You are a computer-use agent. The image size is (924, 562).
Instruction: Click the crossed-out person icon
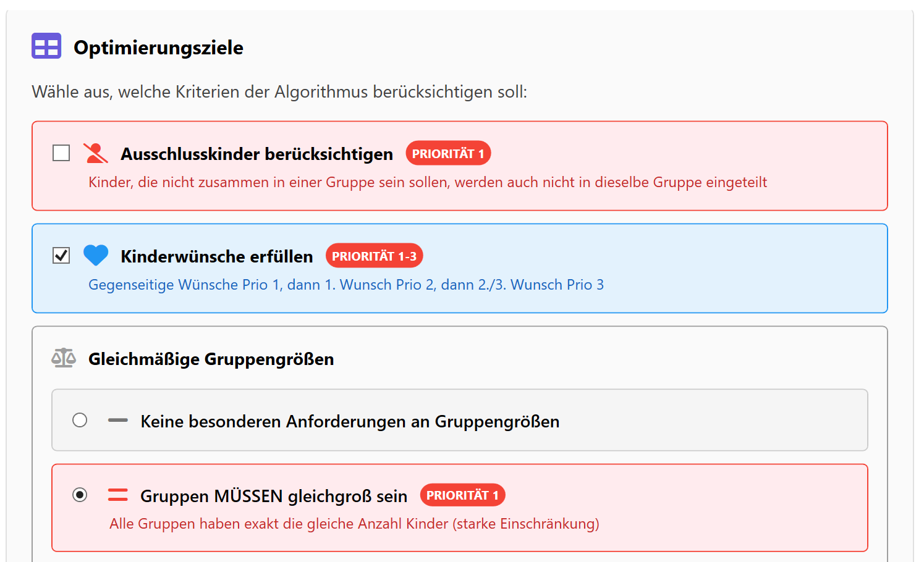click(x=96, y=153)
